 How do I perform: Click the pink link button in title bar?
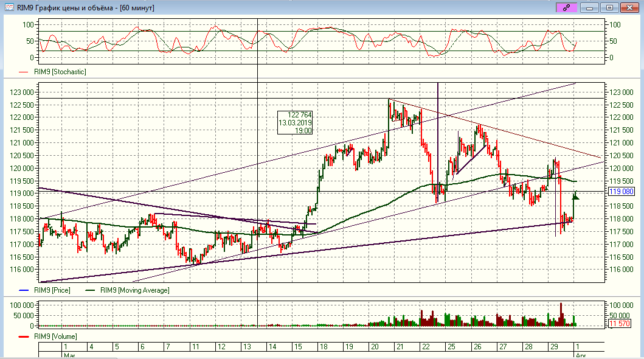coord(566,7)
